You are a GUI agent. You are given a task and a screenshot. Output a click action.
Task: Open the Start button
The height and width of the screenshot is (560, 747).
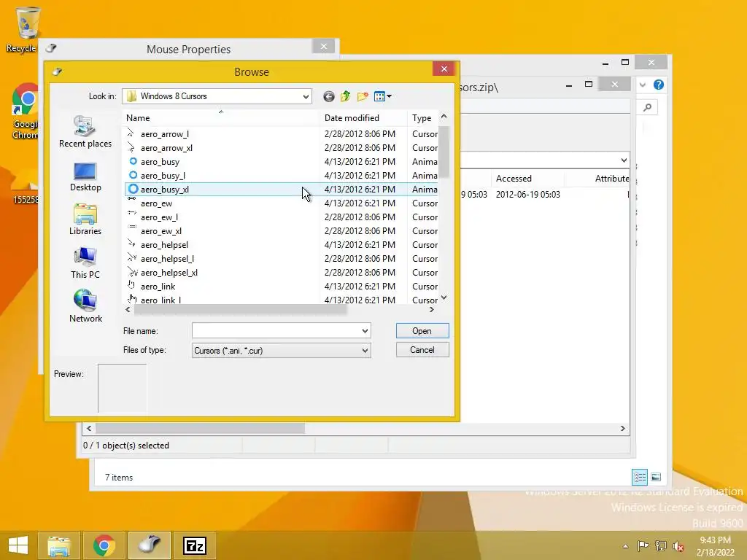coord(18,545)
